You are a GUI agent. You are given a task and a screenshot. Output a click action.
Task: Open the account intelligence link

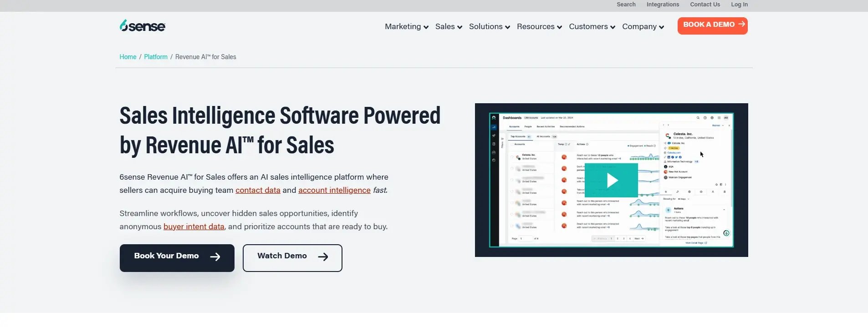coord(334,190)
